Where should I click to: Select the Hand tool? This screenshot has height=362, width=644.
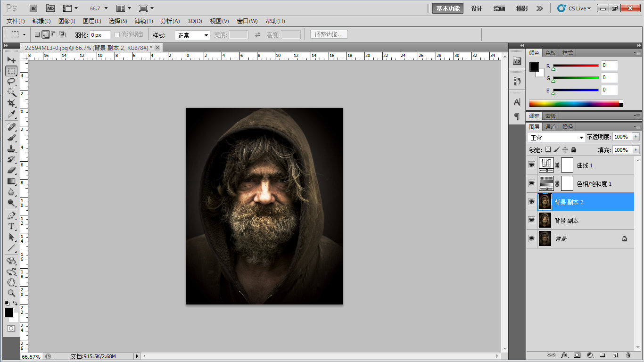pyautogui.click(x=11, y=282)
